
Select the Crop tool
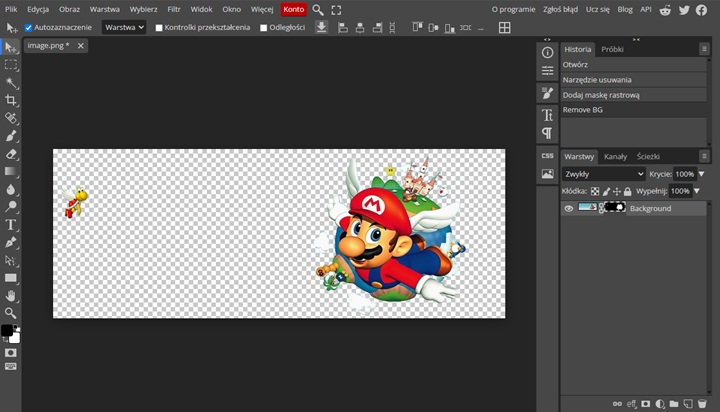pos(11,100)
